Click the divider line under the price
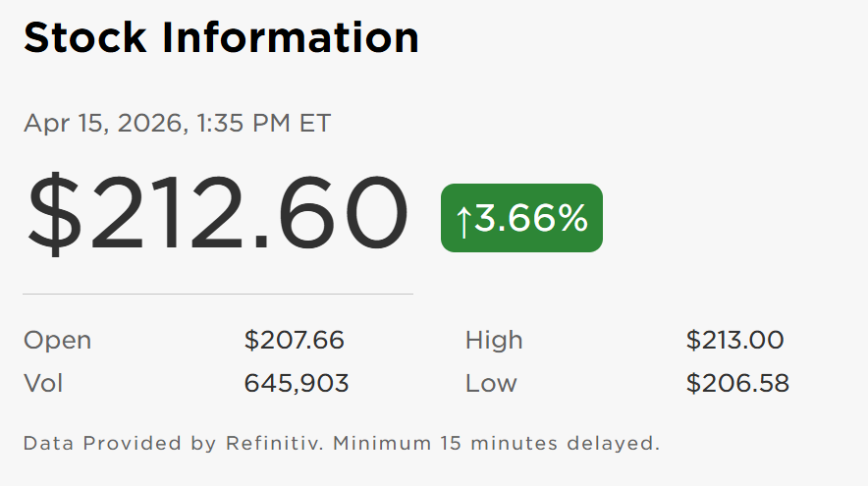The image size is (868, 486). 218,294
